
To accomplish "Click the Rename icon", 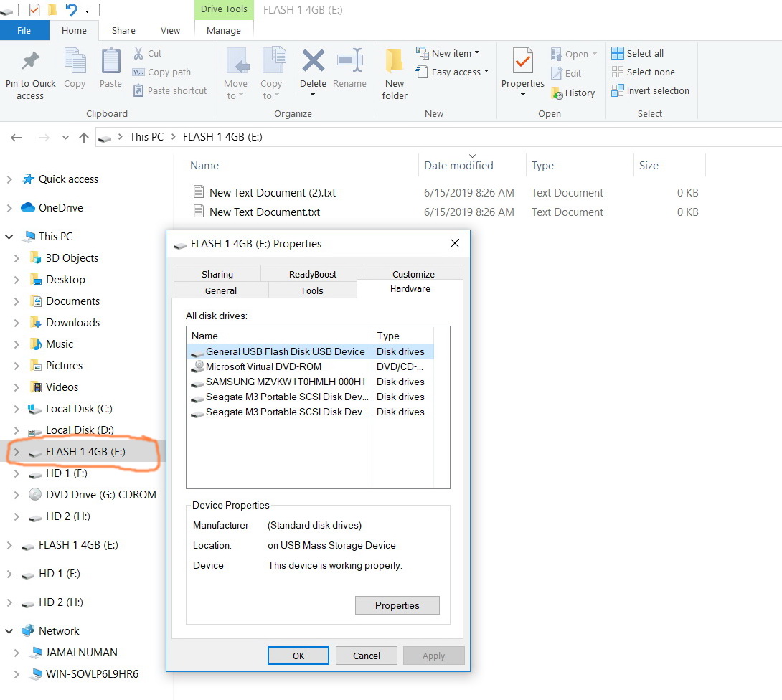I will pos(350,68).
